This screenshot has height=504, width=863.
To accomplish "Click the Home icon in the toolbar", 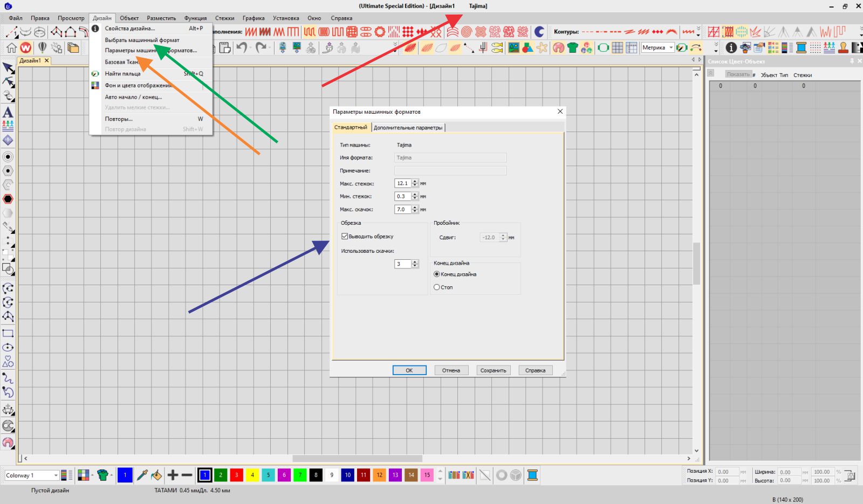I will (11, 48).
